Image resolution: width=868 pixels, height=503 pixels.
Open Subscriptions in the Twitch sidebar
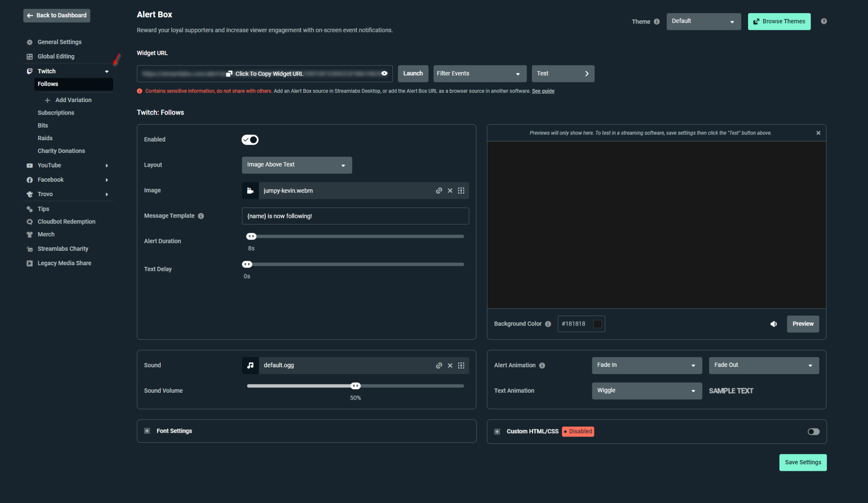pos(56,113)
